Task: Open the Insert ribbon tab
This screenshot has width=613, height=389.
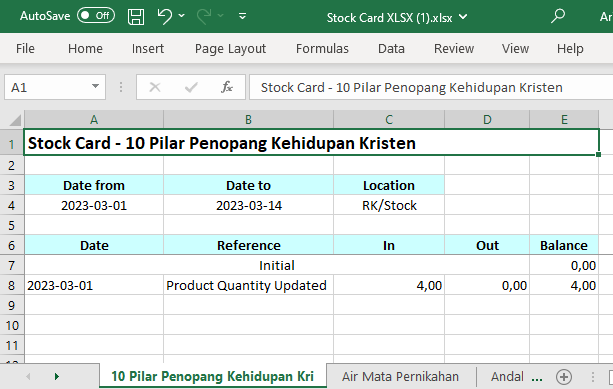Action: [x=148, y=48]
